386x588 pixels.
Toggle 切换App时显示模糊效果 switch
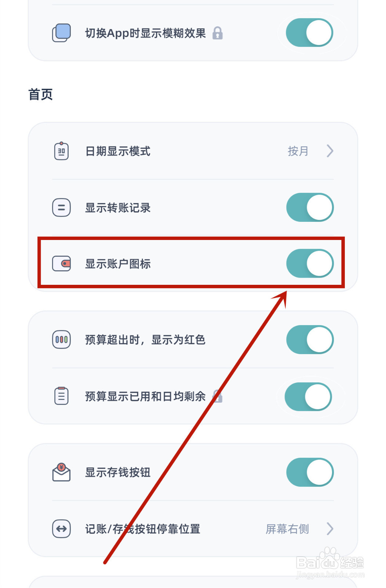coord(310,33)
